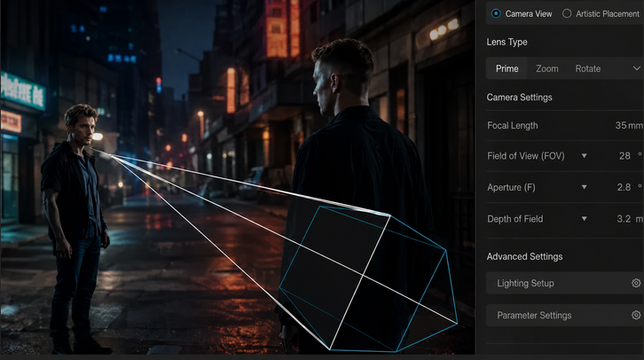This screenshot has width=644, height=360.
Task: Open the Lighting Setup button
Action: coord(565,283)
